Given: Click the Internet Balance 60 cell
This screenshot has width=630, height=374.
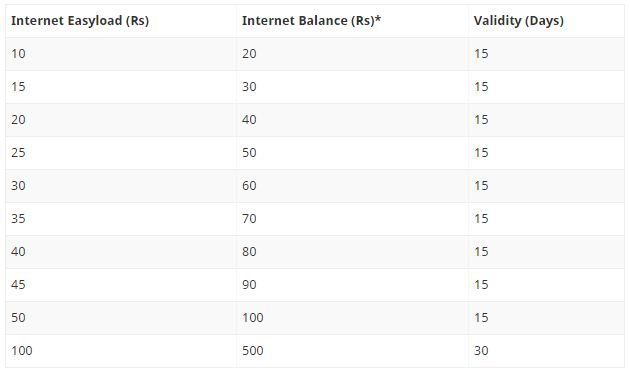Looking at the screenshot, I should coord(352,186).
